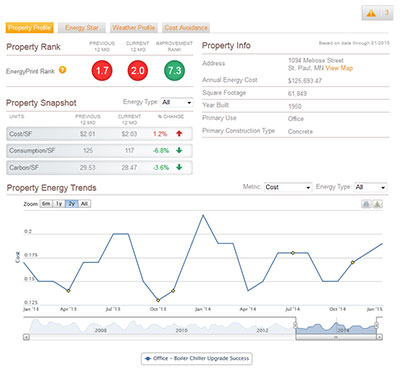
Task: Open the Metric dropdown showing Cost
Action: click(288, 187)
